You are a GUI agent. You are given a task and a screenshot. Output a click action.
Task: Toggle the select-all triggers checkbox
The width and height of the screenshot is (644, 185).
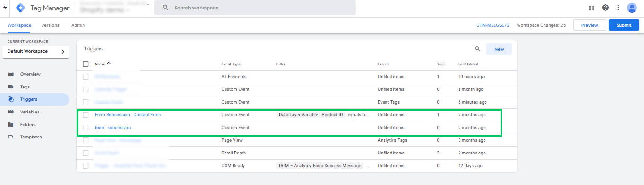pyautogui.click(x=85, y=64)
